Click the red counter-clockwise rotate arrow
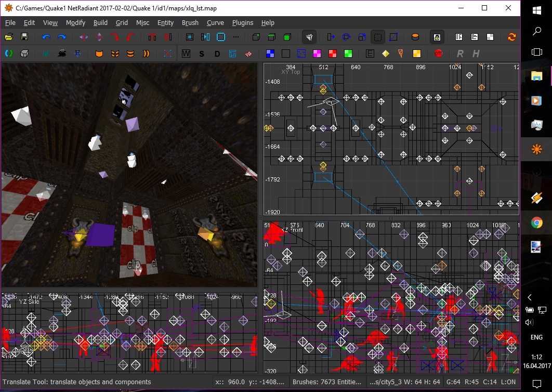This screenshot has width=552, height=392. (130, 37)
